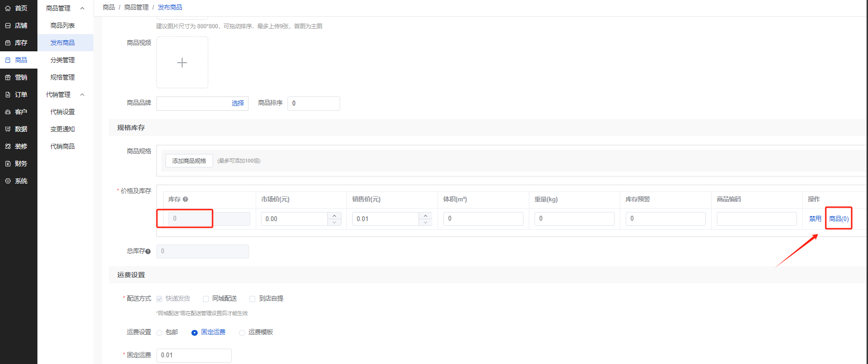The height and width of the screenshot is (364, 868).
Task: Click the inventory (库存) sidebar icon
Action: click(8, 43)
